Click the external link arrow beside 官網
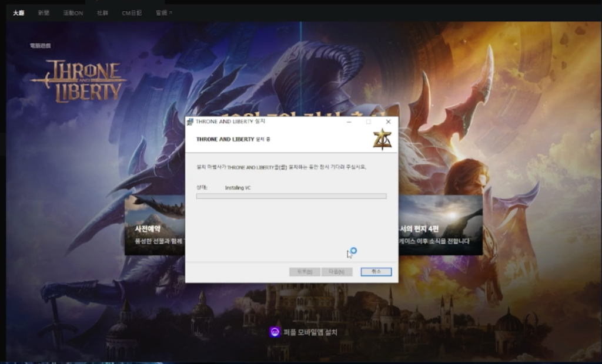 pos(171,13)
